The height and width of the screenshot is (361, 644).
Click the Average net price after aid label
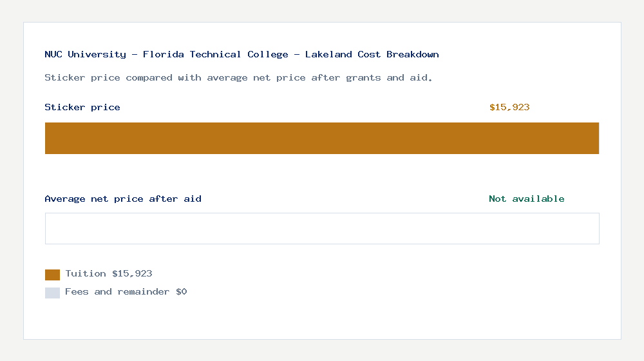coord(123,199)
